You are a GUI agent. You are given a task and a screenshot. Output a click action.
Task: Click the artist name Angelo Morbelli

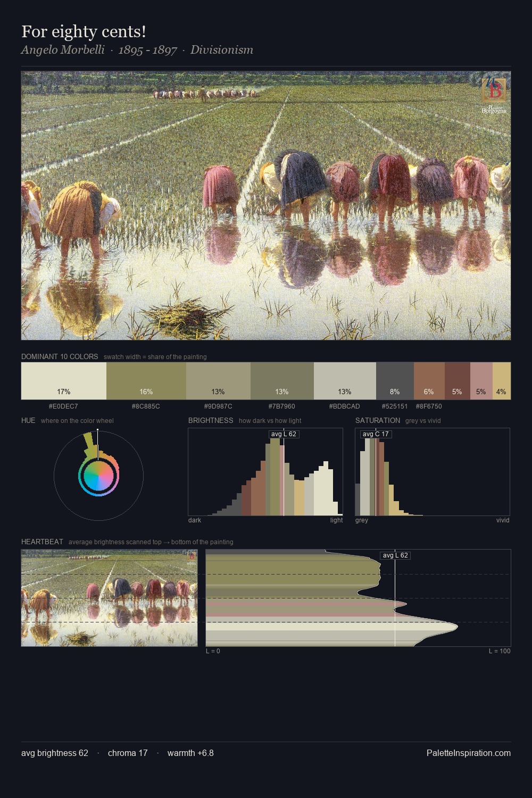pyautogui.click(x=63, y=50)
